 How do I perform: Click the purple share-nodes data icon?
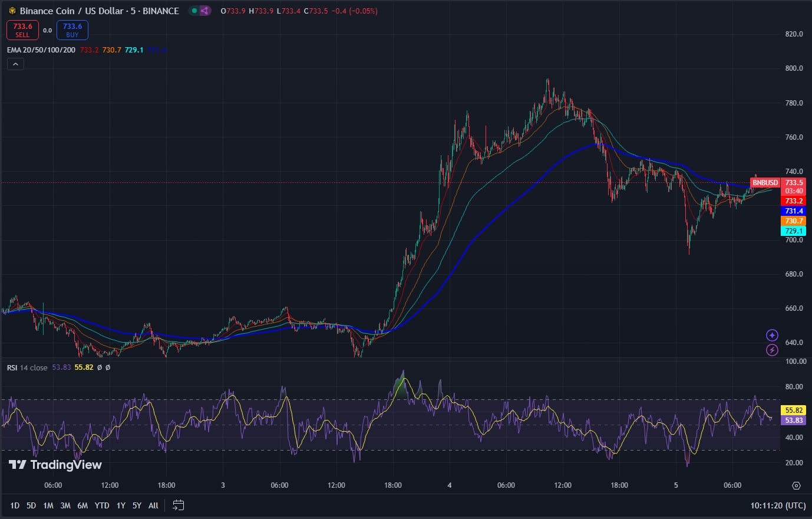pos(204,11)
